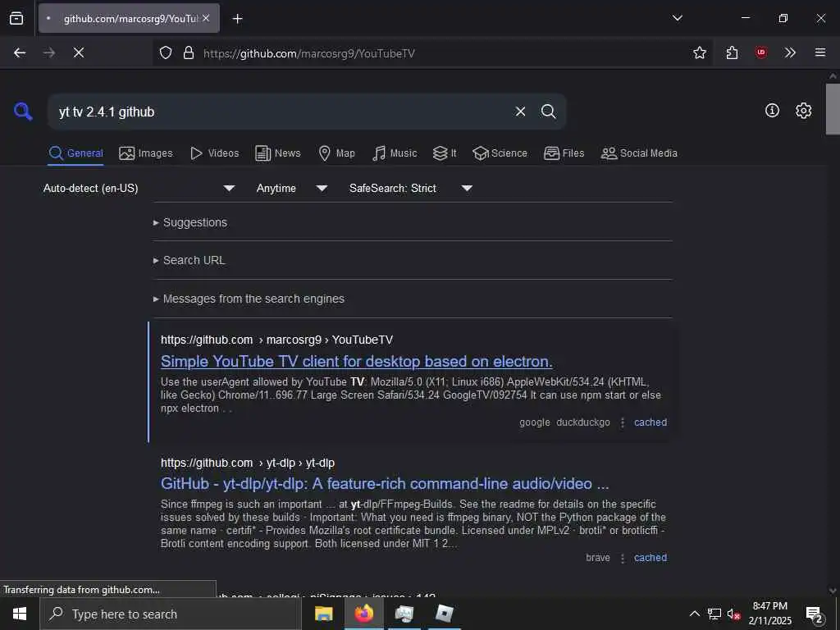Open the Roblox taskbar icon

pyautogui.click(x=444, y=614)
